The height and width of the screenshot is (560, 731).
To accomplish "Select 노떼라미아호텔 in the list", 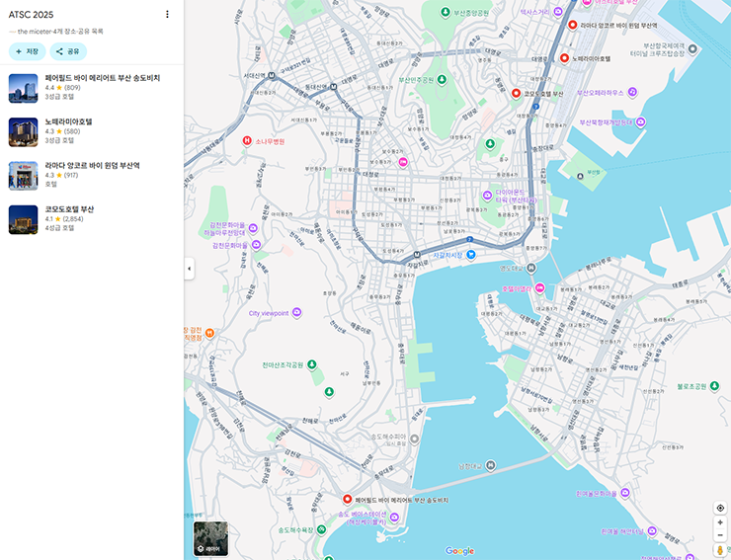I will click(x=68, y=122).
